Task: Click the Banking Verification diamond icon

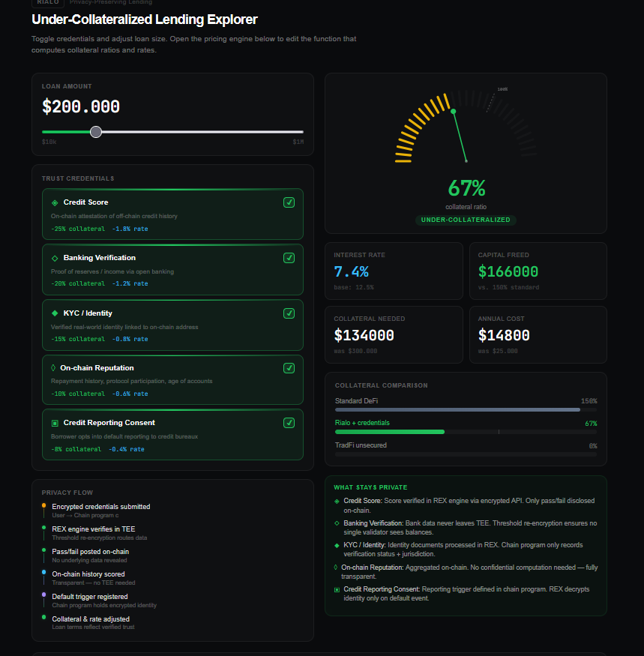Action: 55,258
